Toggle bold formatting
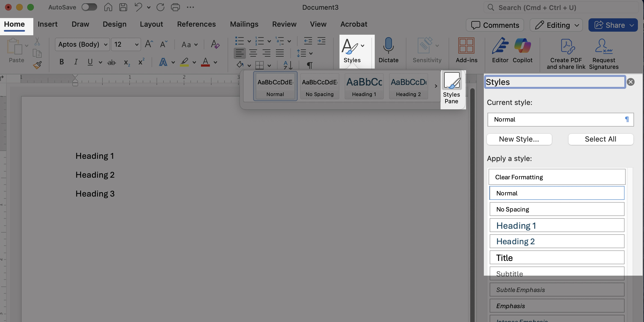The width and height of the screenshot is (644, 322). [62, 62]
